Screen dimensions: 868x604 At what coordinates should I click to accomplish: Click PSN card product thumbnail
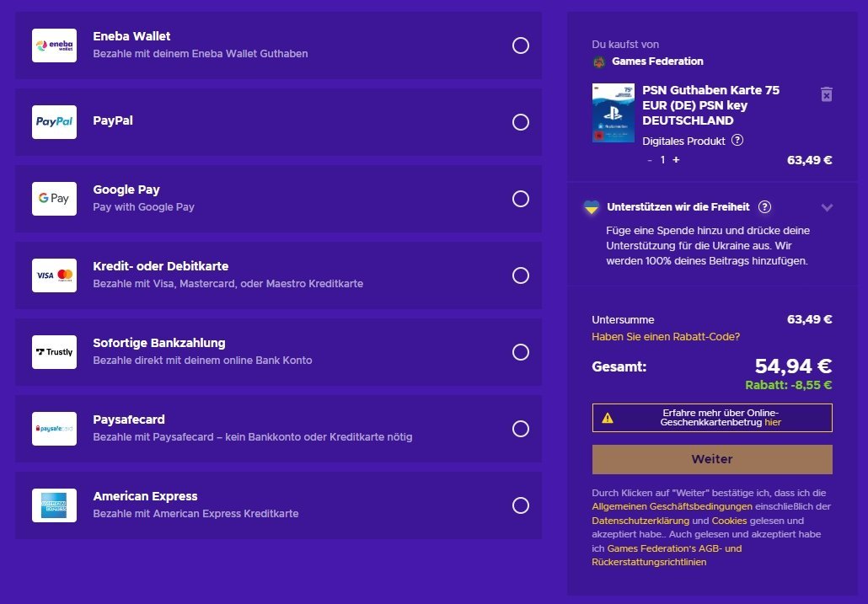[613, 113]
